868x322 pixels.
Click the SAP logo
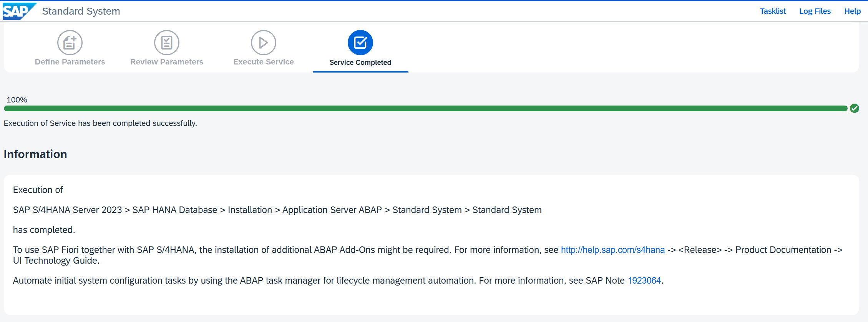[x=19, y=11]
